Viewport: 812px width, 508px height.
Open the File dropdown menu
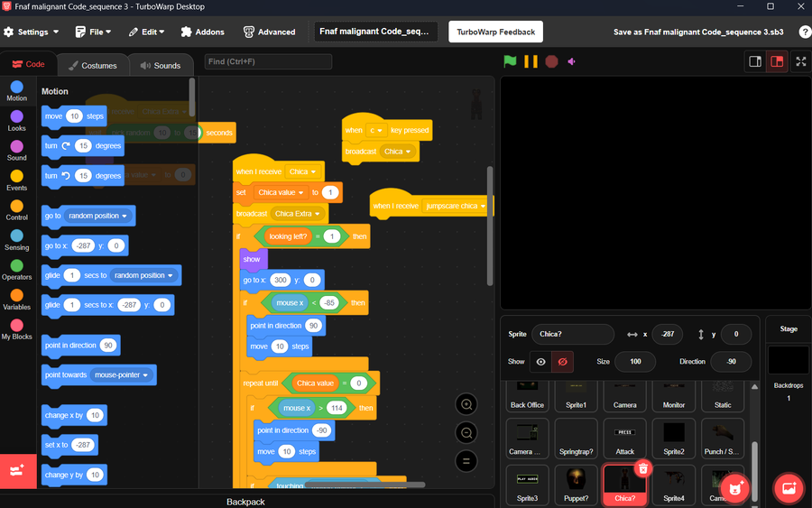pos(93,32)
